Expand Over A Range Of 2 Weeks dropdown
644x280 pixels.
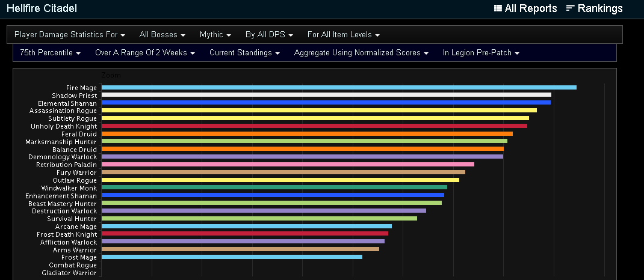click(x=144, y=53)
